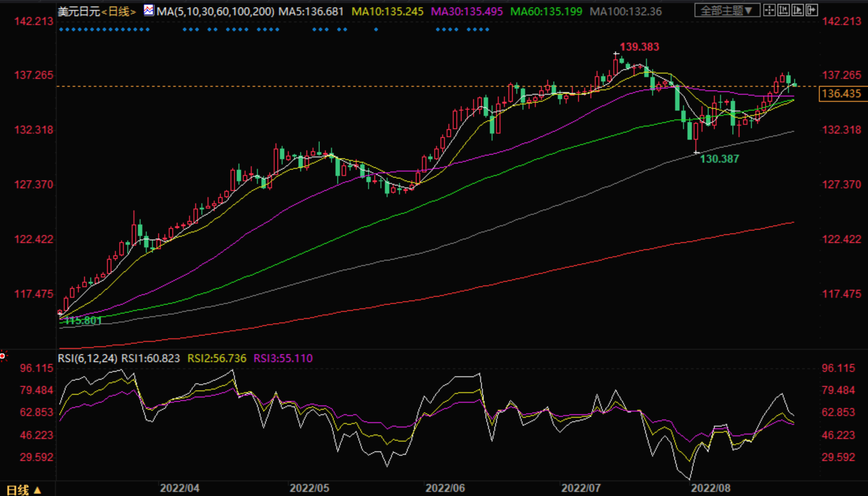Click the 130.387 low price marker
The image size is (868, 496).
point(719,159)
